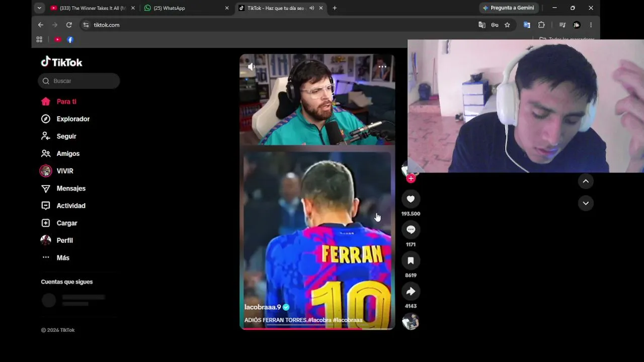The width and height of the screenshot is (644, 362).
Task: Seek using the video progress bar
Action: [317, 328]
